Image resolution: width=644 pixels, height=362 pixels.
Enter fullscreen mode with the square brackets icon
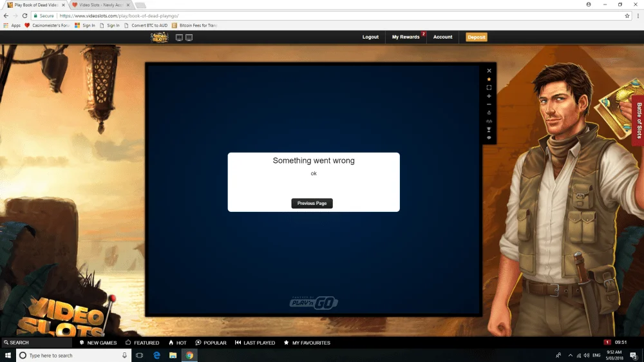[x=489, y=88]
